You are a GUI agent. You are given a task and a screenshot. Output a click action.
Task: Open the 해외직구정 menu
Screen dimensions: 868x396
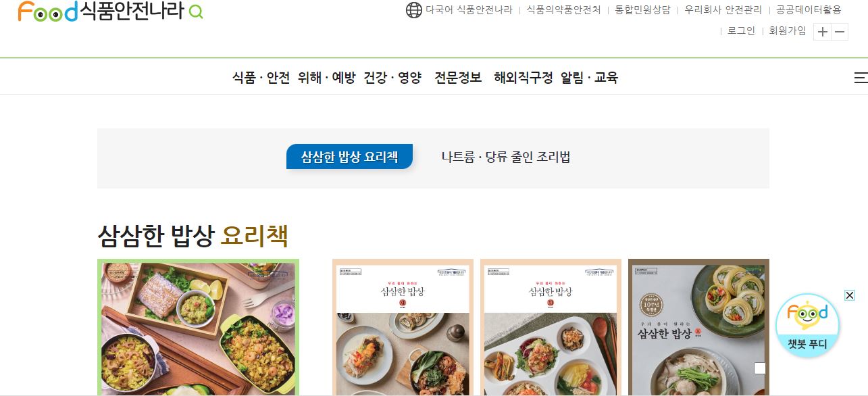524,78
